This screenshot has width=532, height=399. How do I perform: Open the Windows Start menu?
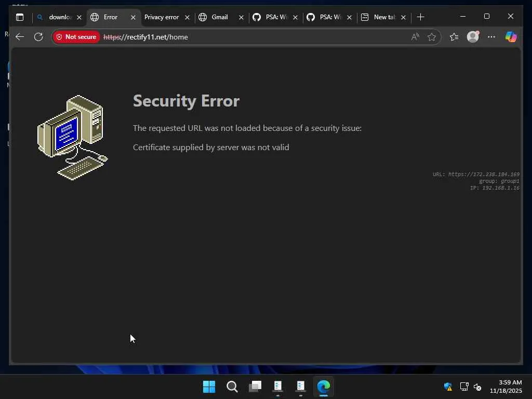[x=209, y=387]
